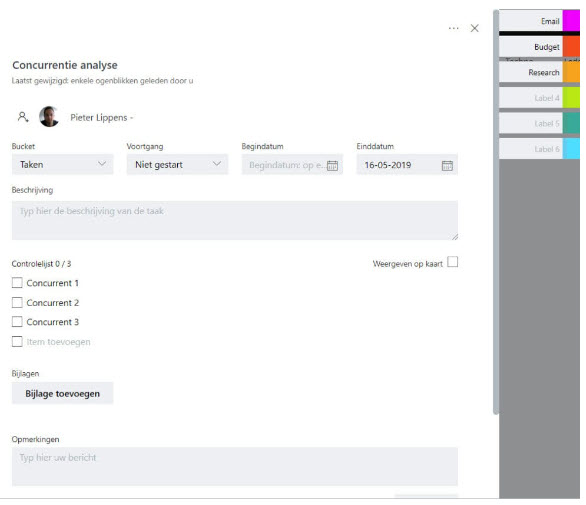Open the Begindatum calendar icon
The image size is (586, 505).
pyautogui.click(x=332, y=165)
